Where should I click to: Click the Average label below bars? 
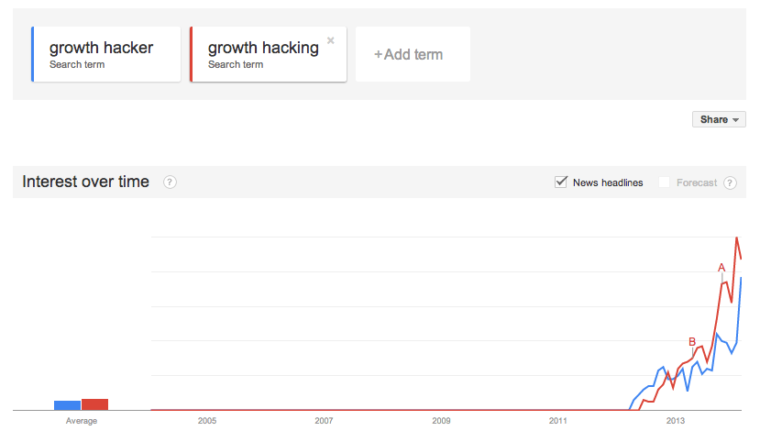(81, 421)
